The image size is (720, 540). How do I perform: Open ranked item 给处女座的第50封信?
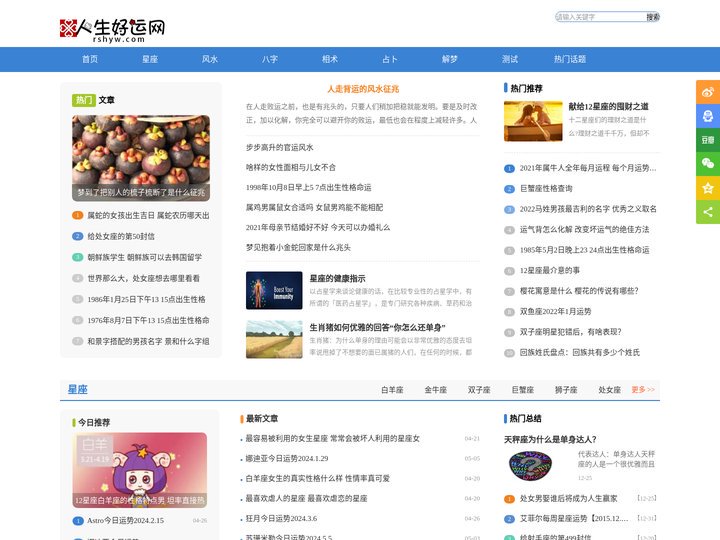tap(121, 236)
